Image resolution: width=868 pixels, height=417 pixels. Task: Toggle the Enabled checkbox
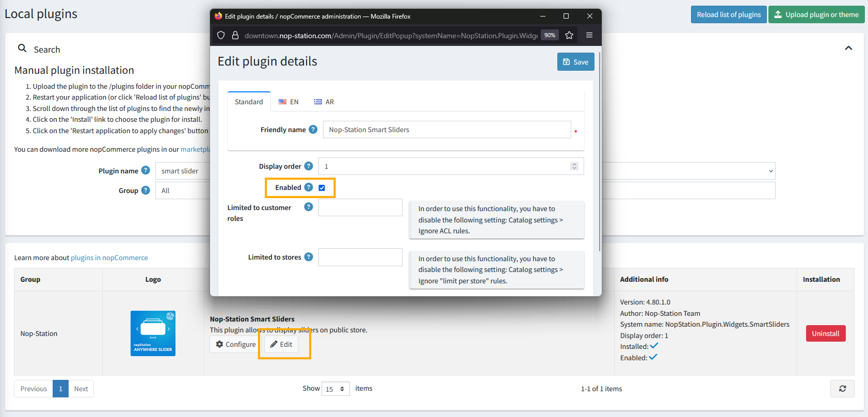click(x=322, y=188)
